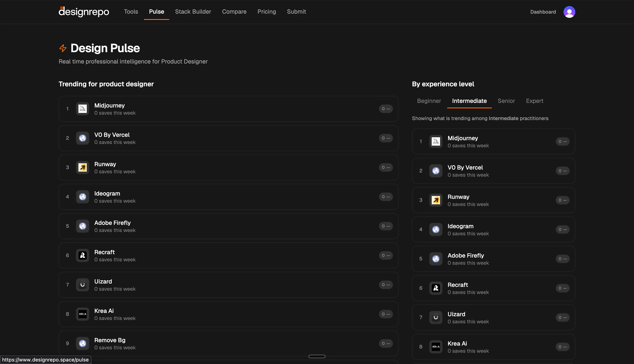Select the Intermediate tab

[x=469, y=101]
